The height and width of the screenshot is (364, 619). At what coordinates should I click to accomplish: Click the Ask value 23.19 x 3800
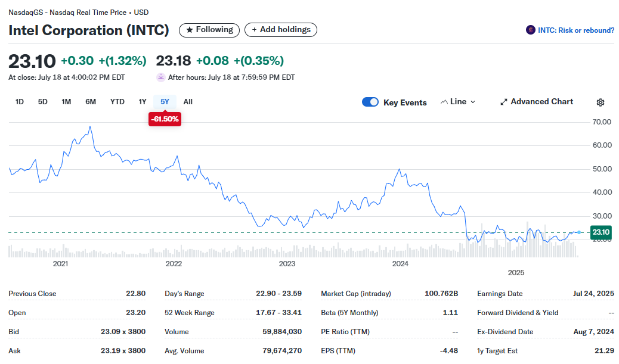(123, 350)
